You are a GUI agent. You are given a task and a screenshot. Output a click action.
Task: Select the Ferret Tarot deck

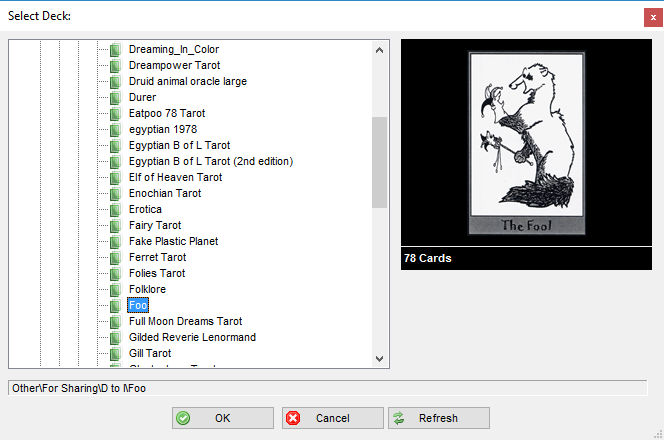click(157, 258)
